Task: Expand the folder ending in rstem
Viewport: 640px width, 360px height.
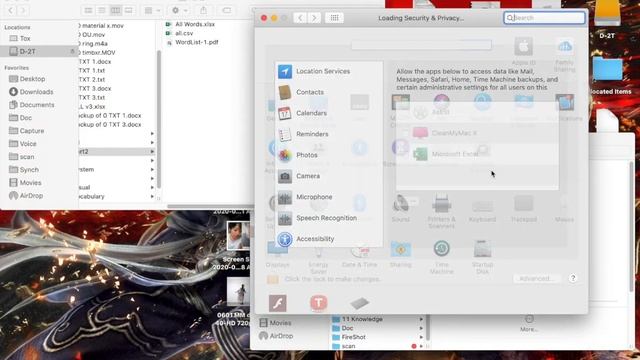Action: [x=152, y=169]
